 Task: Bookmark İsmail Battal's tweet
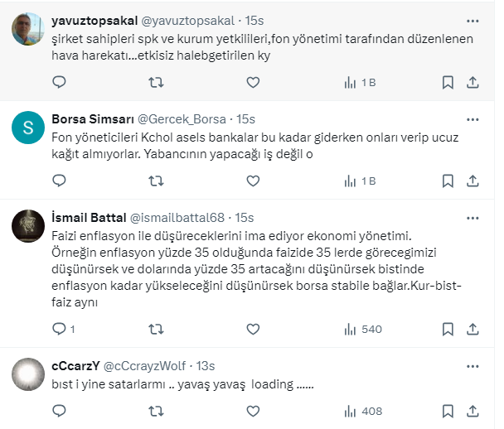(x=448, y=329)
